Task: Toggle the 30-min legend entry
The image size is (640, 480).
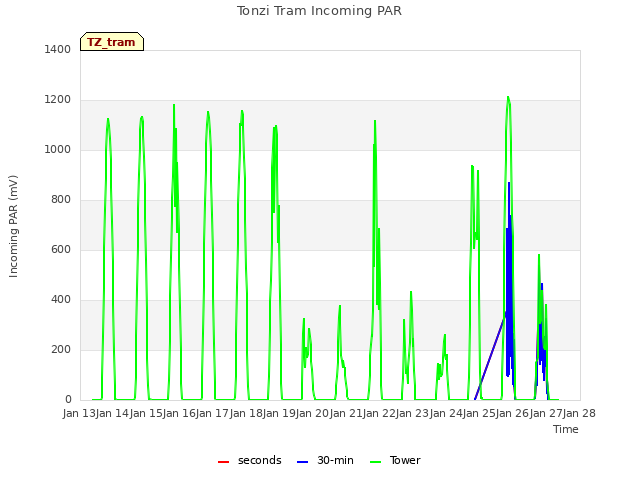Action: pos(325,460)
